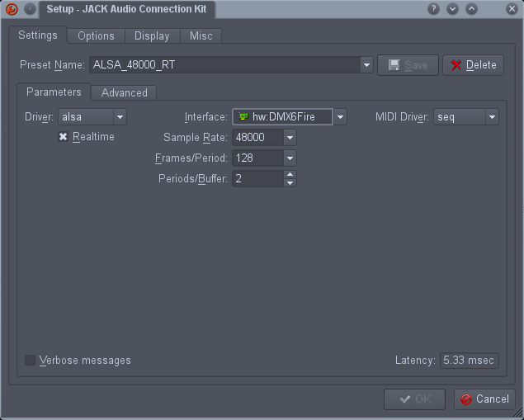Open the help question mark button
Screen dimensions: 524x420
(x=433, y=9)
